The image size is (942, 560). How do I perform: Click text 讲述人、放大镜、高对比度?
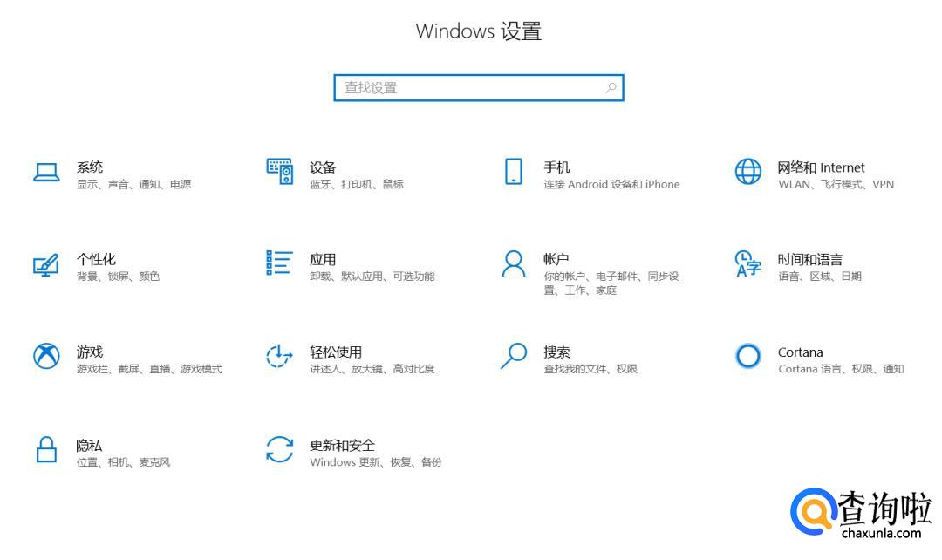pyautogui.click(x=372, y=369)
